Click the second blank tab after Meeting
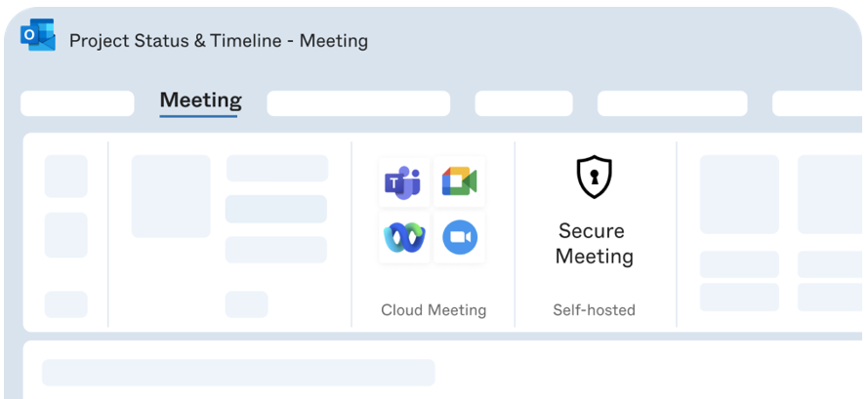The height and width of the screenshot is (399, 868). pos(523,103)
